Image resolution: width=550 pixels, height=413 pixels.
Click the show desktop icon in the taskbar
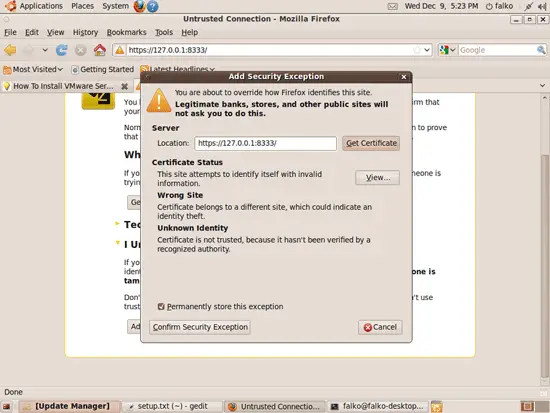6,407
